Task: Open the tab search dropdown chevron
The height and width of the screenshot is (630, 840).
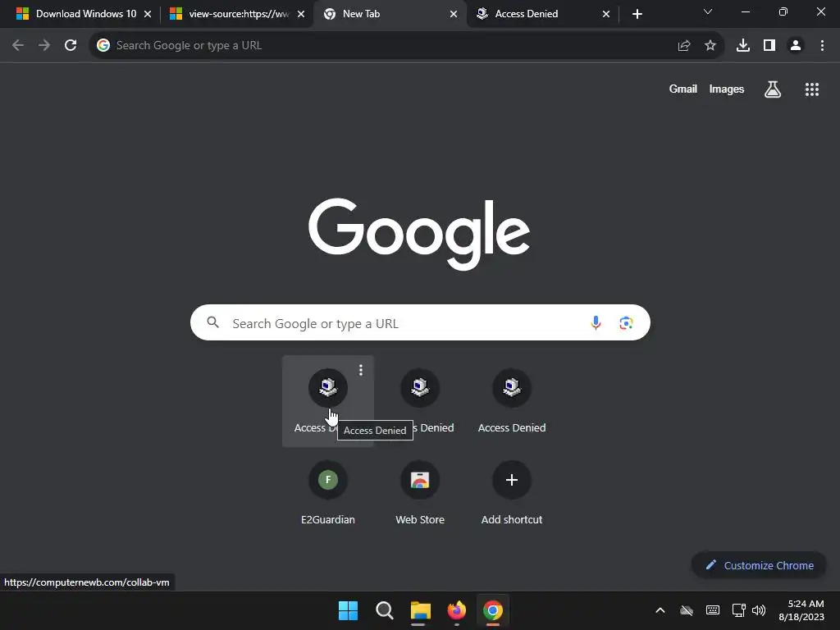Action: click(x=708, y=11)
